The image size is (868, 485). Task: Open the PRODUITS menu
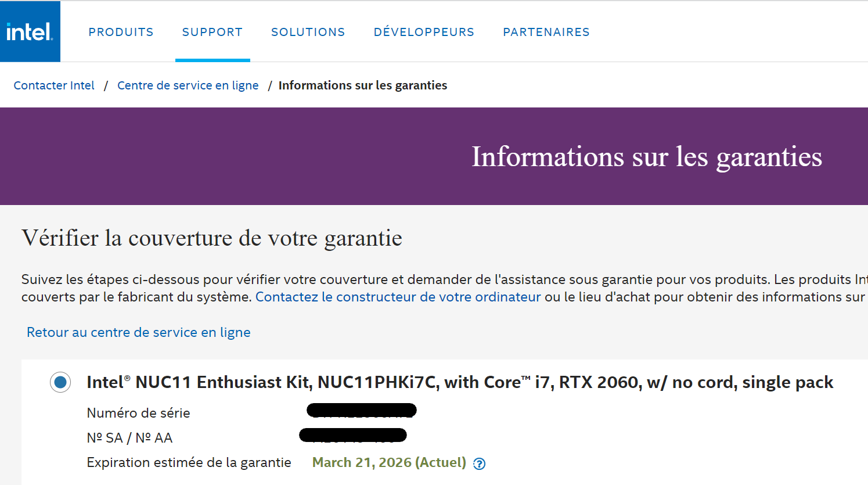121,32
